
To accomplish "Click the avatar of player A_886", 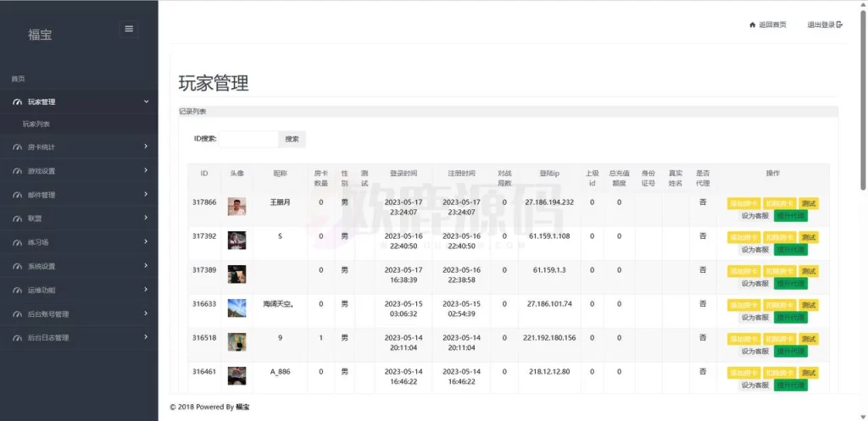I will (237, 375).
